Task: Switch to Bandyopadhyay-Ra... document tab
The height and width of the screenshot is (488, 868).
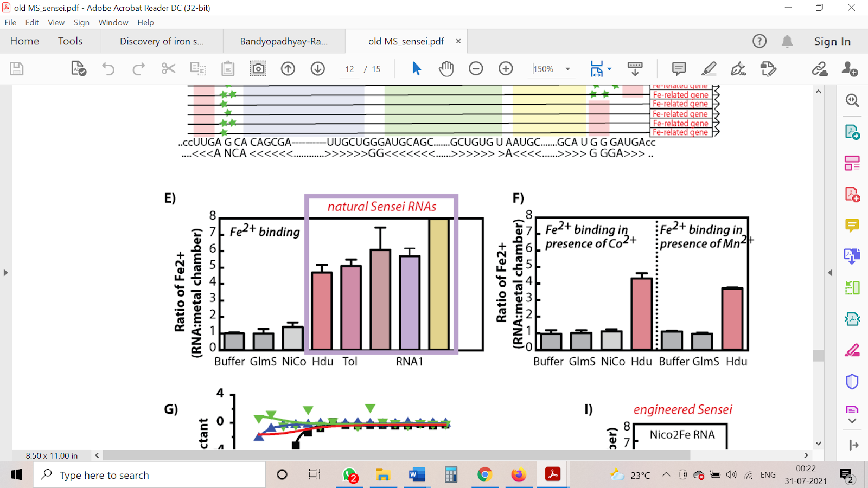Action: point(284,41)
